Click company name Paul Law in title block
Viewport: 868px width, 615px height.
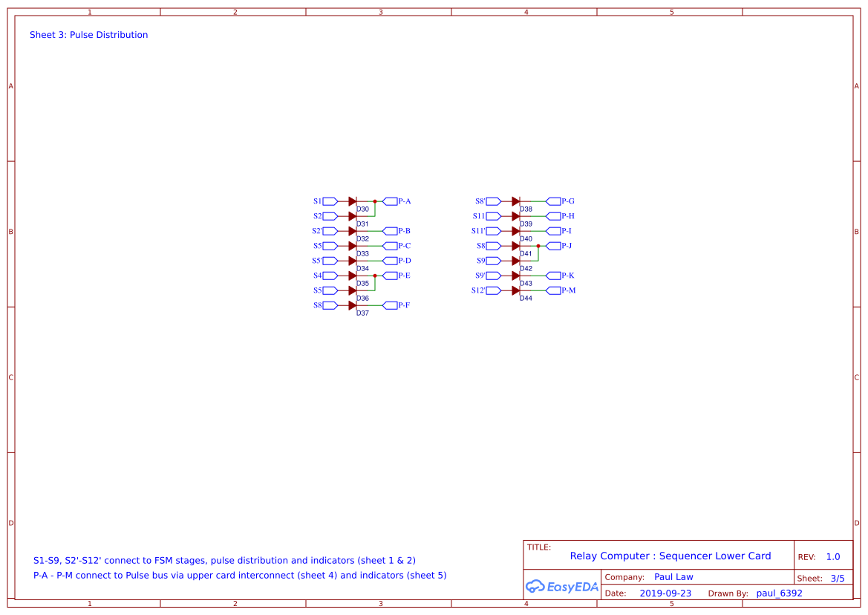[673, 576]
